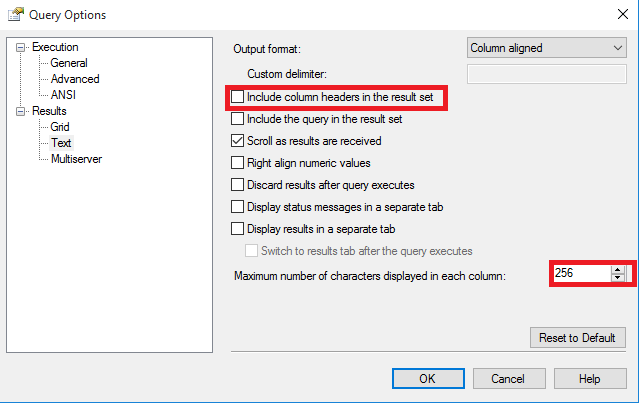Uncheck Scroll as results are received
This screenshot has width=639, height=404.
[x=238, y=141]
